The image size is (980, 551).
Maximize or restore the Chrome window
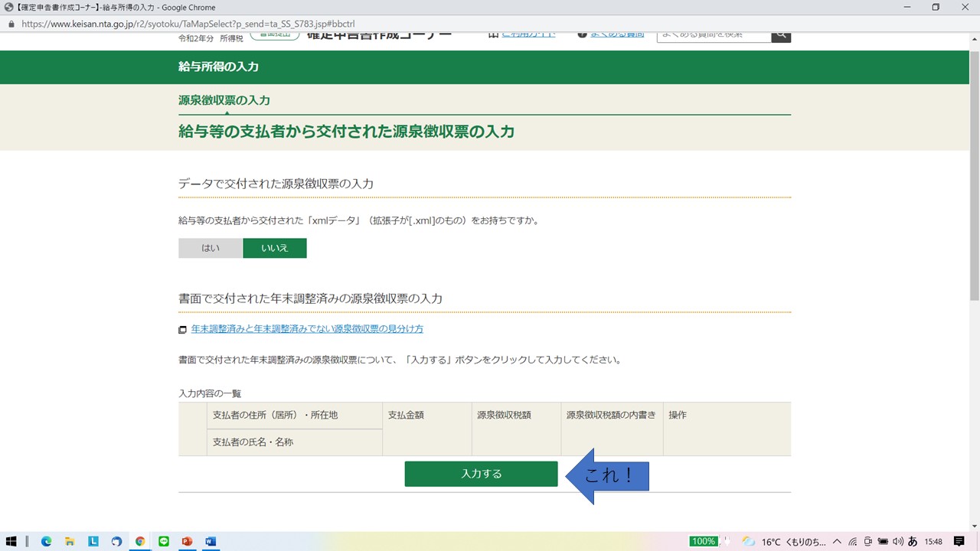pyautogui.click(x=935, y=8)
